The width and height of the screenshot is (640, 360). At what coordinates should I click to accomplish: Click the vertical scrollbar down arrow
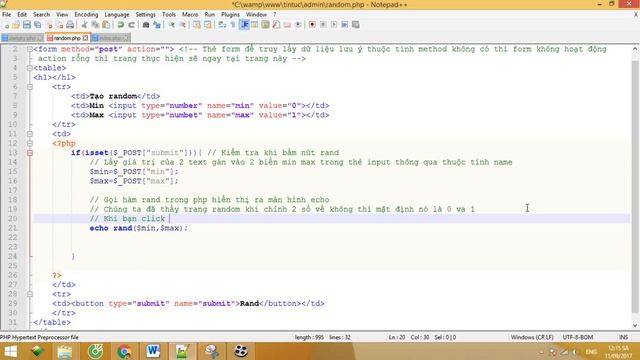coord(635,325)
